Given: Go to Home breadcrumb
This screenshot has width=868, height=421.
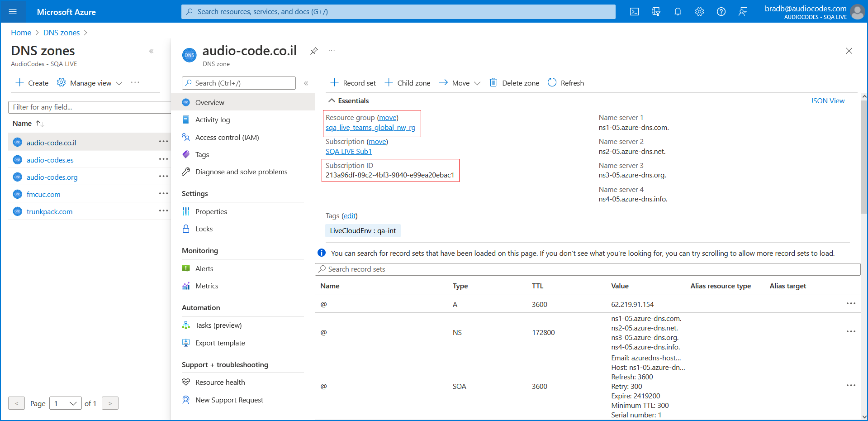Looking at the screenshot, I should (x=21, y=33).
